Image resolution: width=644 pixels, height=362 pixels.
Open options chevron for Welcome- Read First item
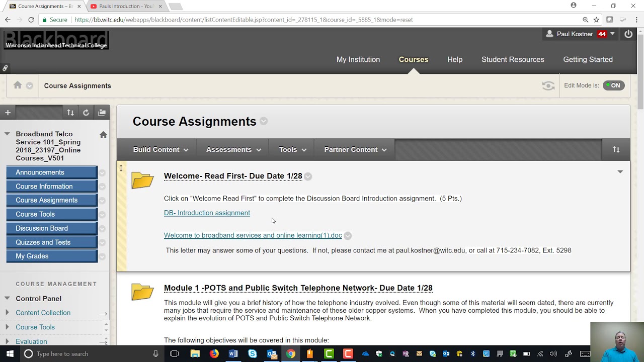[308, 176]
